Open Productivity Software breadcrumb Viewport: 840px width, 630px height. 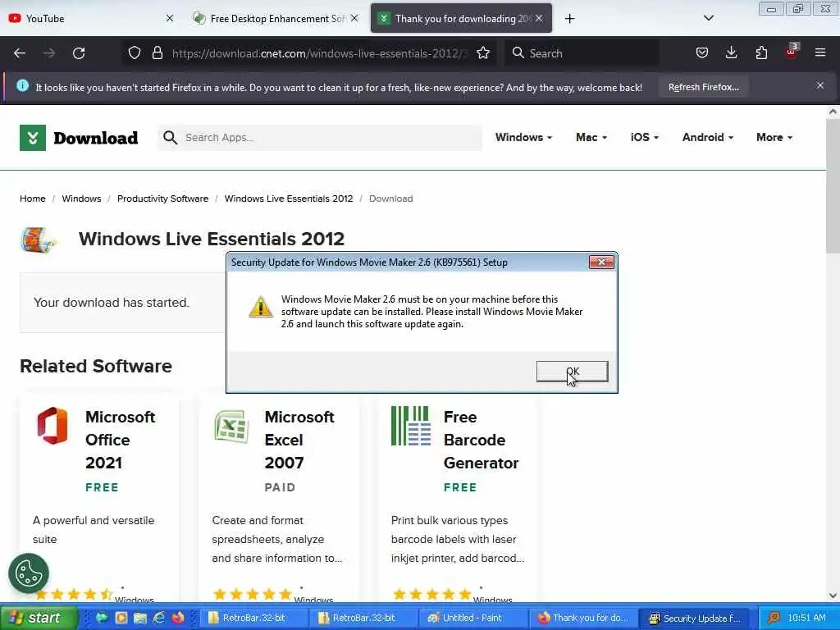click(x=163, y=199)
